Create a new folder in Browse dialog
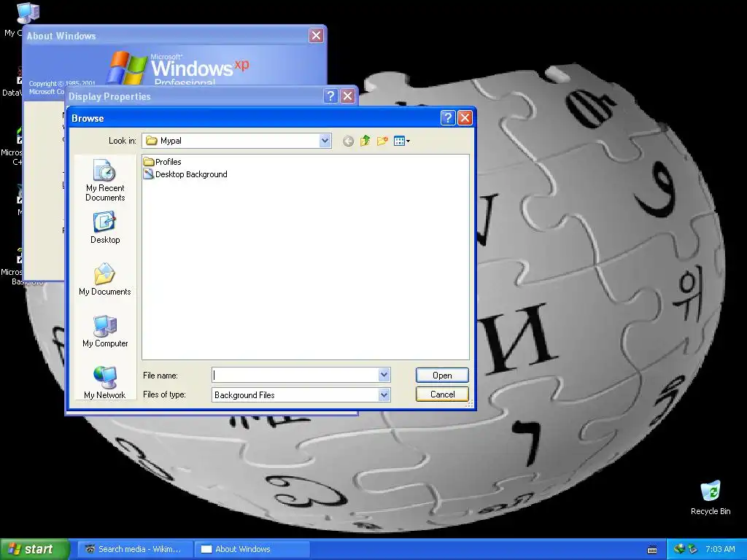 [382, 141]
